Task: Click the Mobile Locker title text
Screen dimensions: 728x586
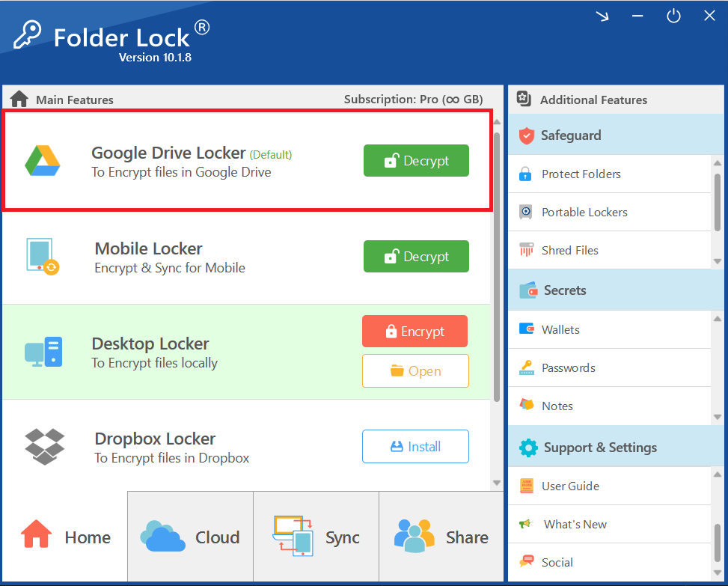Action: [x=149, y=248]
